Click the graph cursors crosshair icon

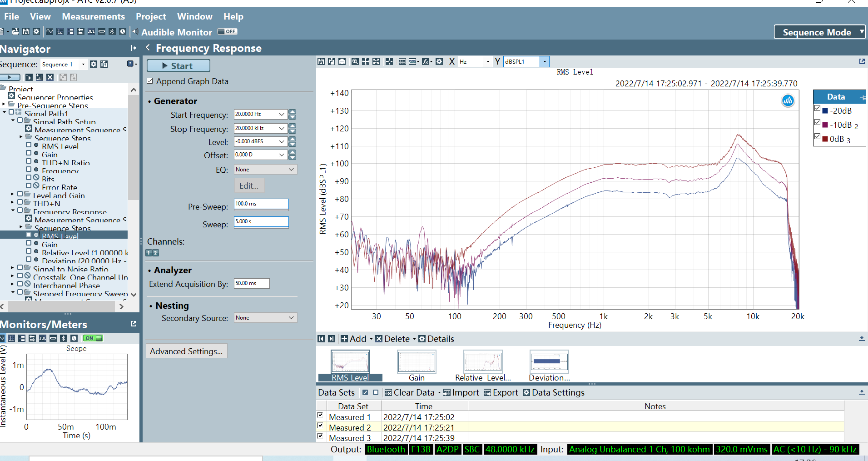(389, 61)
